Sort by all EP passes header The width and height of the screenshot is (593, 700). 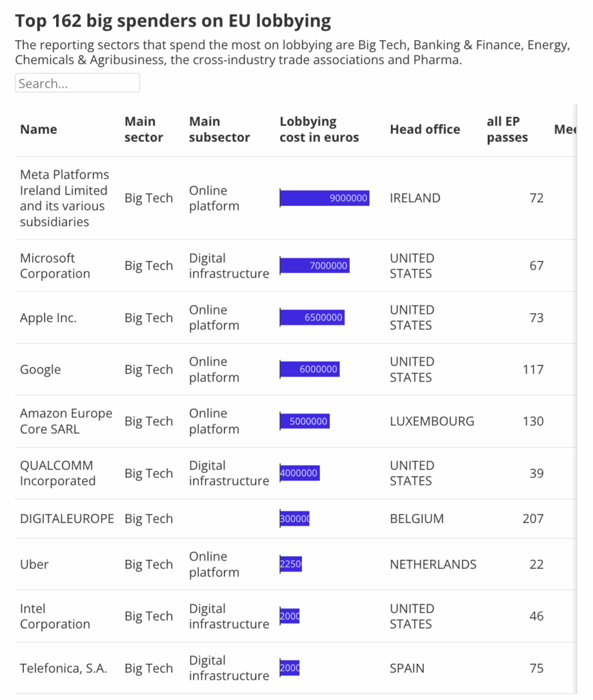pyautogui.click(x=507, y=129)
